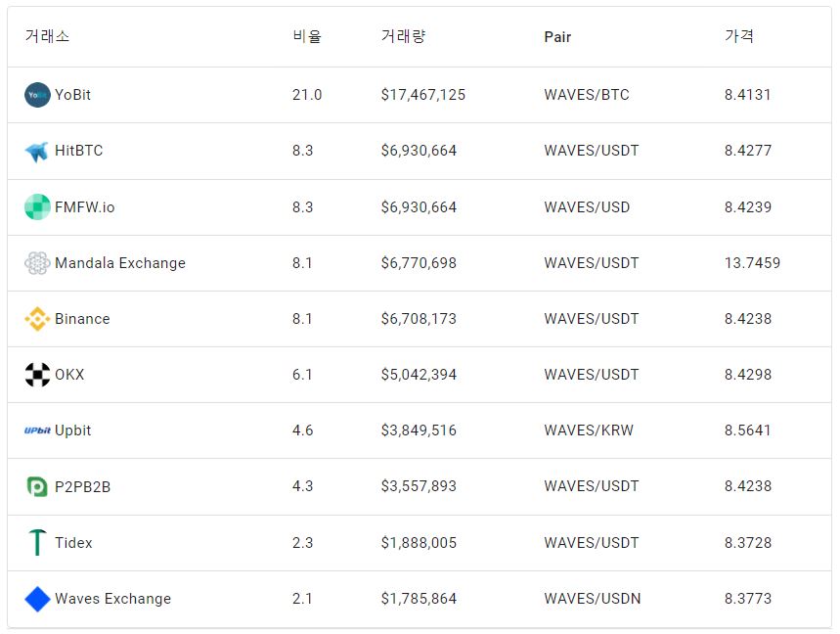Image resolution: width=840 pixels, height=634 pixels.
Task: Sort by the Pair column header
Action: coord(557,37)
